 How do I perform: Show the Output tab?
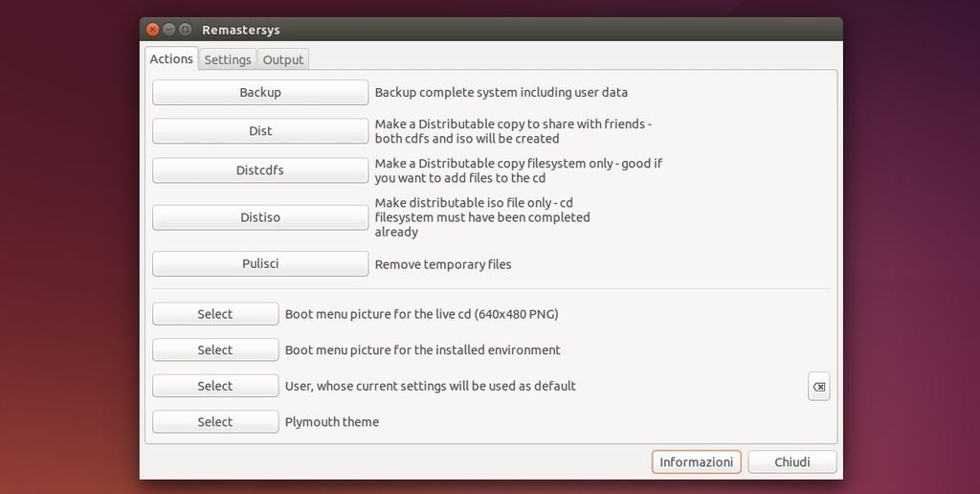point(283,59)
